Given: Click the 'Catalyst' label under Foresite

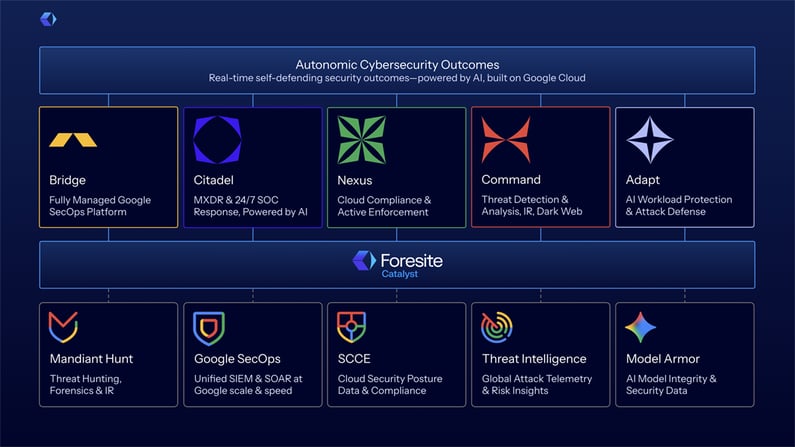Looking at the screenshot, I should (400, 274).
